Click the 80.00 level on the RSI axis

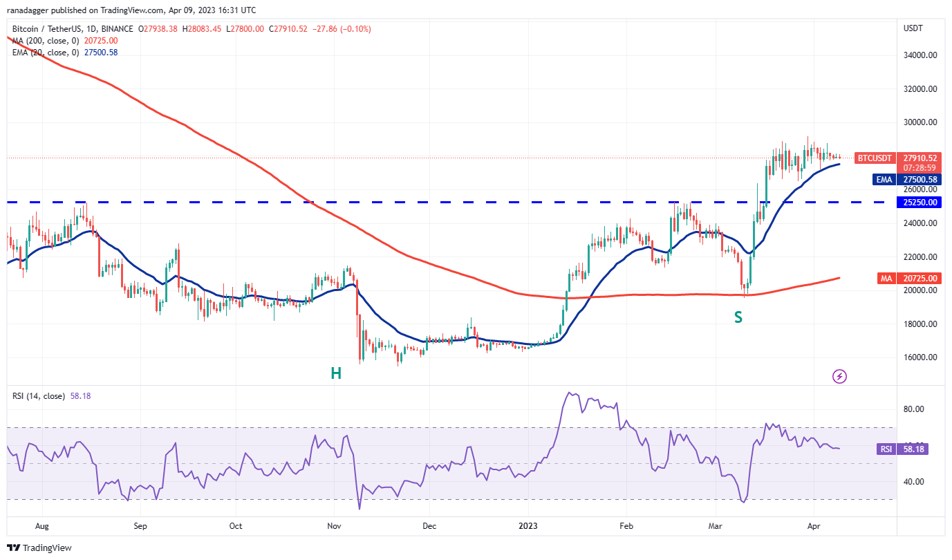pos(914,409)
